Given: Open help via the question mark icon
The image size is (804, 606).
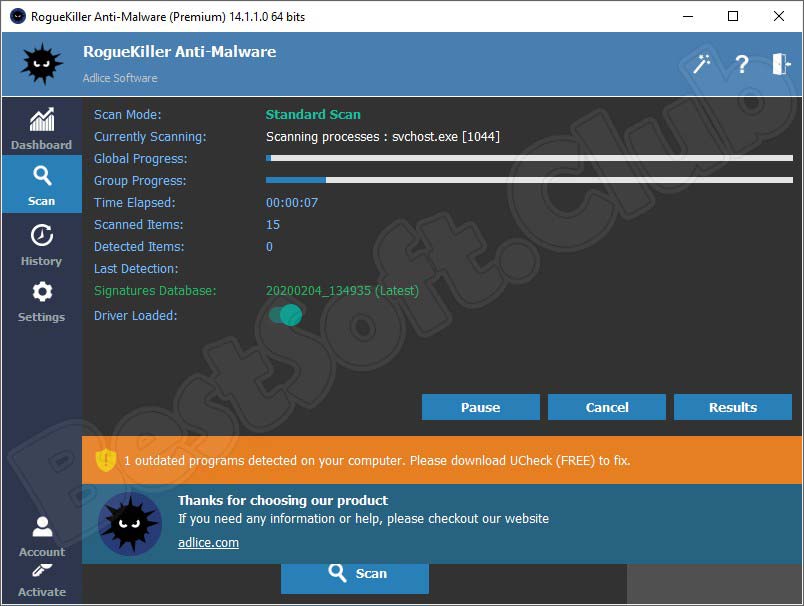Looking at the screenshot, I should [741, 64].
